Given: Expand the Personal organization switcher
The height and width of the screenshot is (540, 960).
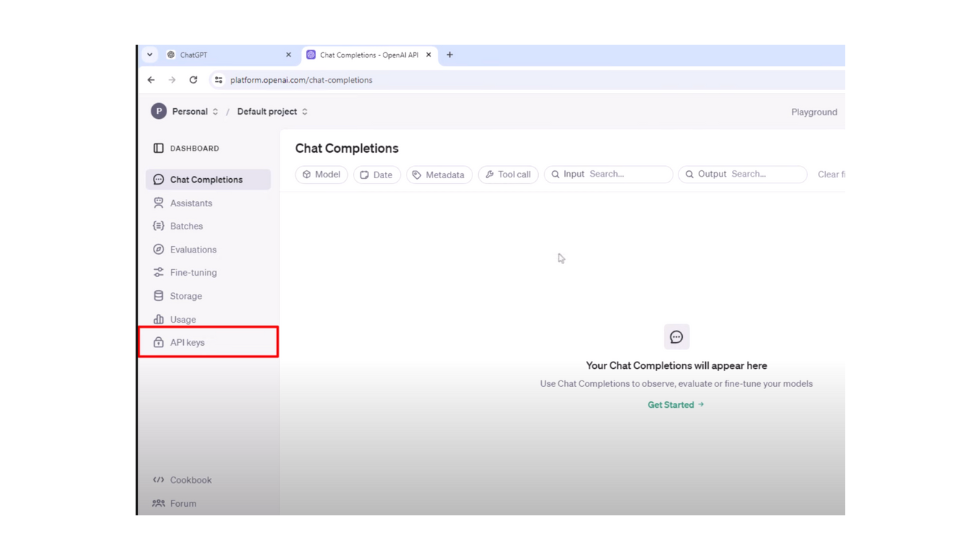Looking at the screenshot, I should pos(195,111).
